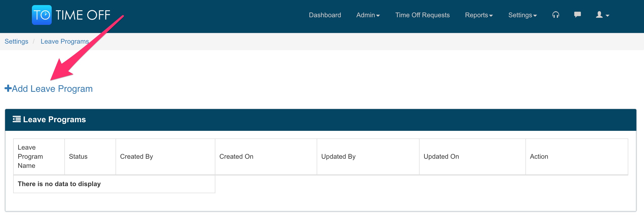Image resolution: width=644 pixels, height=215 pixels.
Task: Click the Add Leave Program link
Action: (x=52, y=89)
